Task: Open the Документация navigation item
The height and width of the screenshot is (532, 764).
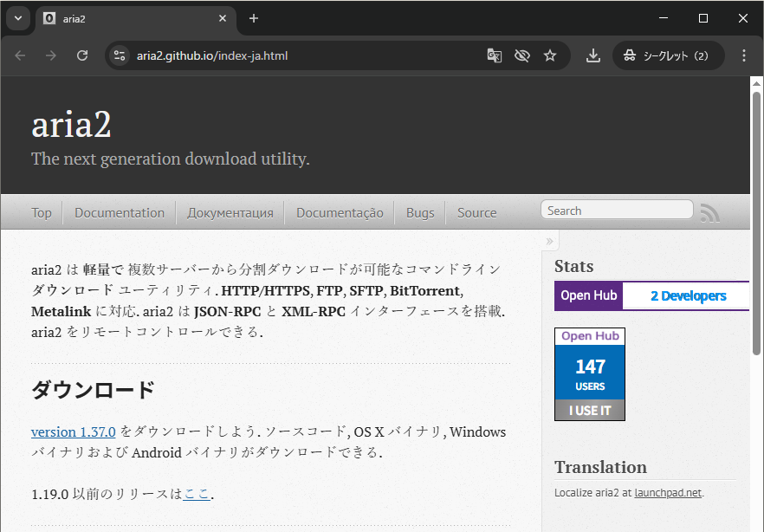Action: click(230, 213)
